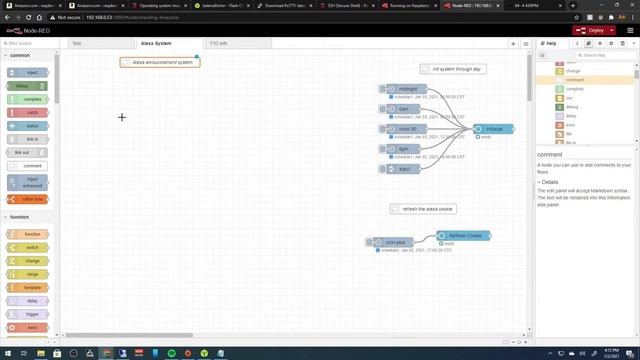Click the palette vertical scrollbar
The height and width of the screenshot is (360, 640).
[x=57, y=78]
